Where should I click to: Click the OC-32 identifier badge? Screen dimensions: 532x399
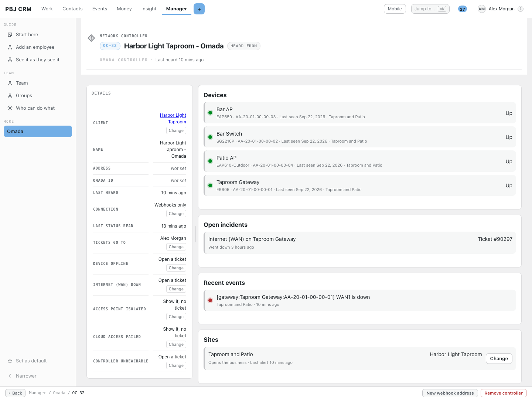pos(110,46)
